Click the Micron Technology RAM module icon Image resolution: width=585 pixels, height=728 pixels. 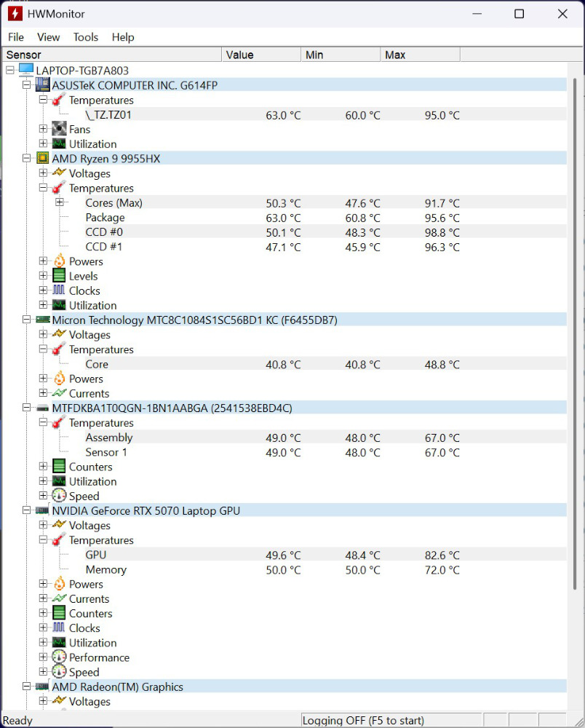(43, 320)
